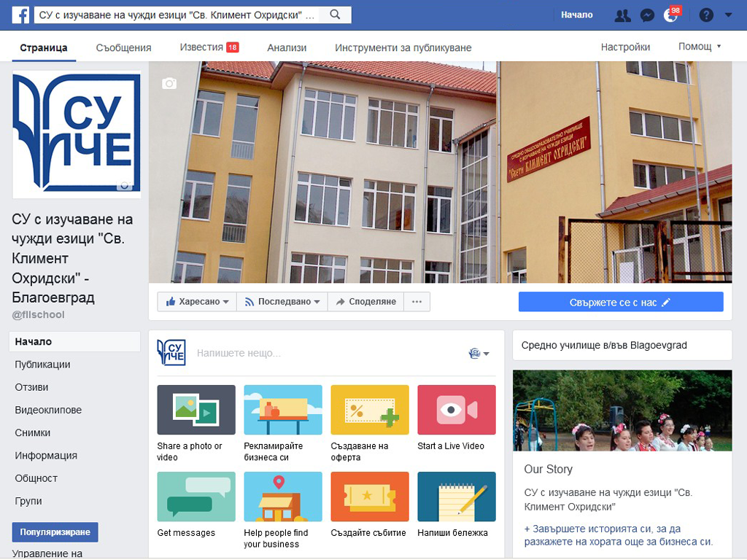Select Отзиви in the sidebar
This screenshot has height=560, width=747.
31,387
